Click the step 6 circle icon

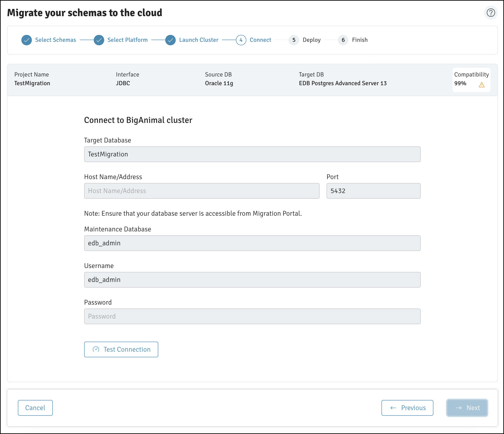click(x=343, y=40)
